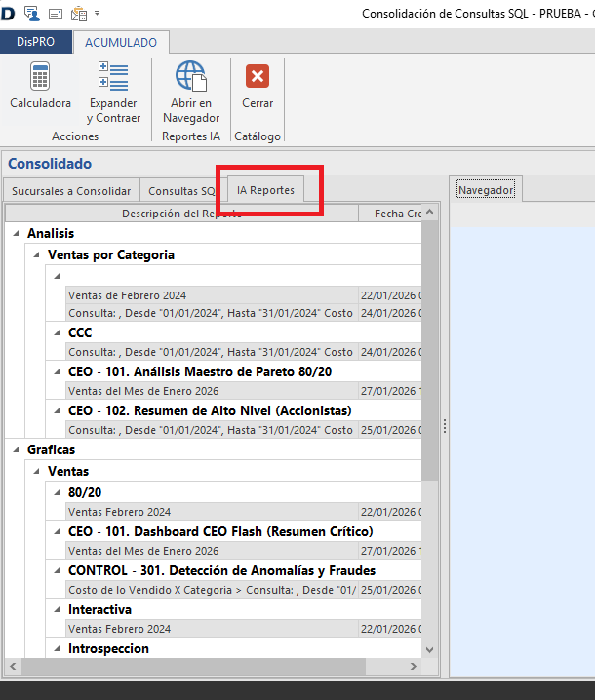Screen dimensions: 595x700
Task: Click the DisPRO application logo icon
Action: 7,14
